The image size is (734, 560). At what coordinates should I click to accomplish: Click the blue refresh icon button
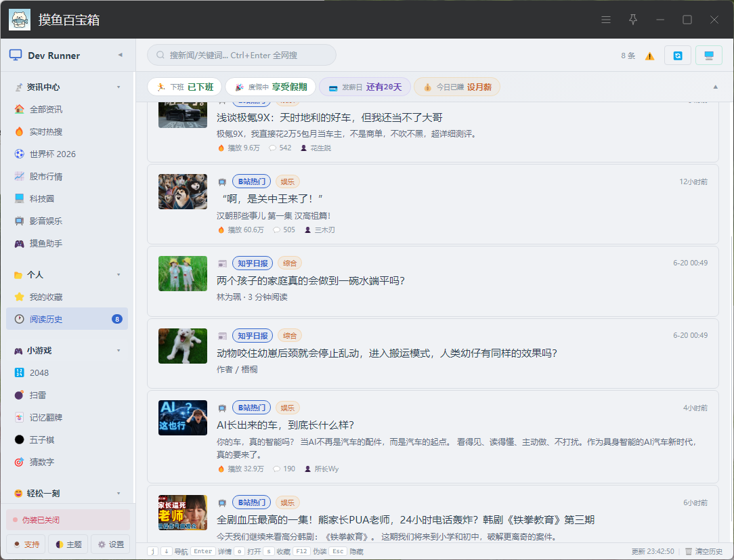pyautogui.click(x=677, y=56)
